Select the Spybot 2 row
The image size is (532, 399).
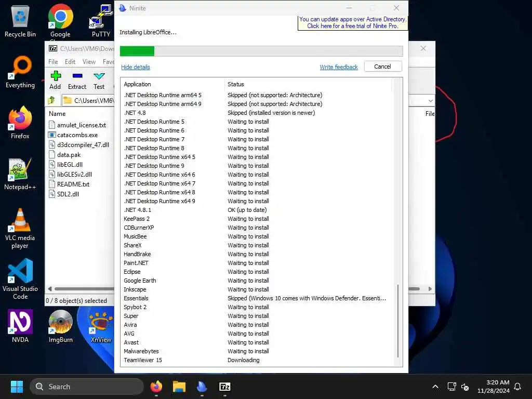(x=259, y=307)
